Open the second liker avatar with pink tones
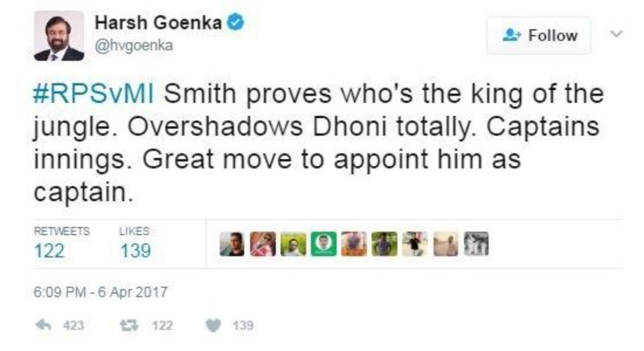The height and width of the screenshot is (351, 644). [264, 244]
